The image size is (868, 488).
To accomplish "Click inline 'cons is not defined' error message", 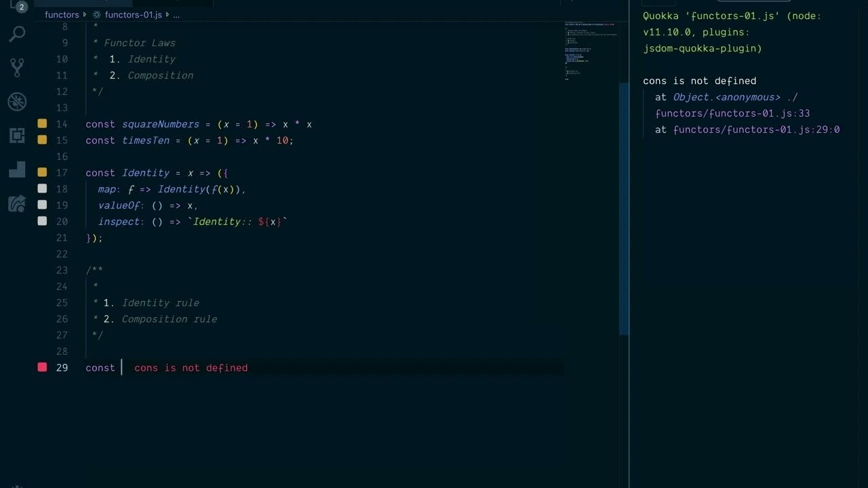I will pos(191,367).
